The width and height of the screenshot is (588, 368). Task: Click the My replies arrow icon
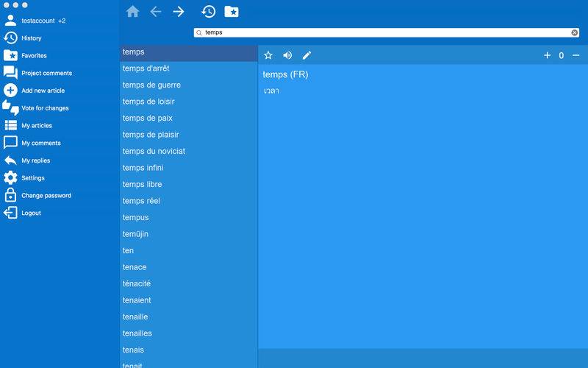(10, 160)
